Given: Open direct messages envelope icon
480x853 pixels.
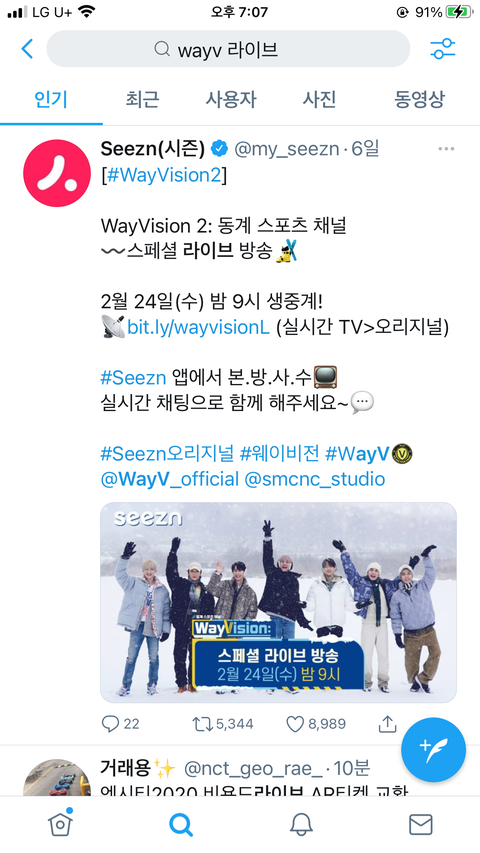Looking at the screenshot, I should (421, 825).
